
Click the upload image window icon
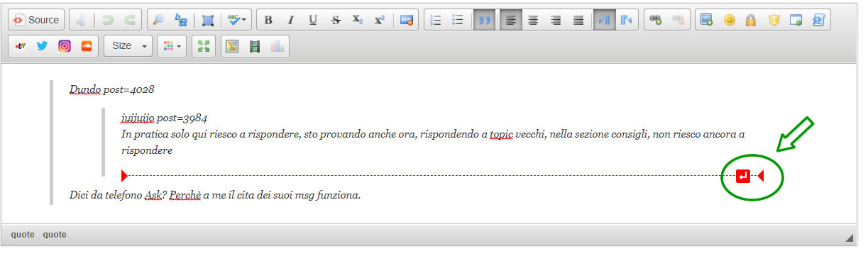point(796,20)
